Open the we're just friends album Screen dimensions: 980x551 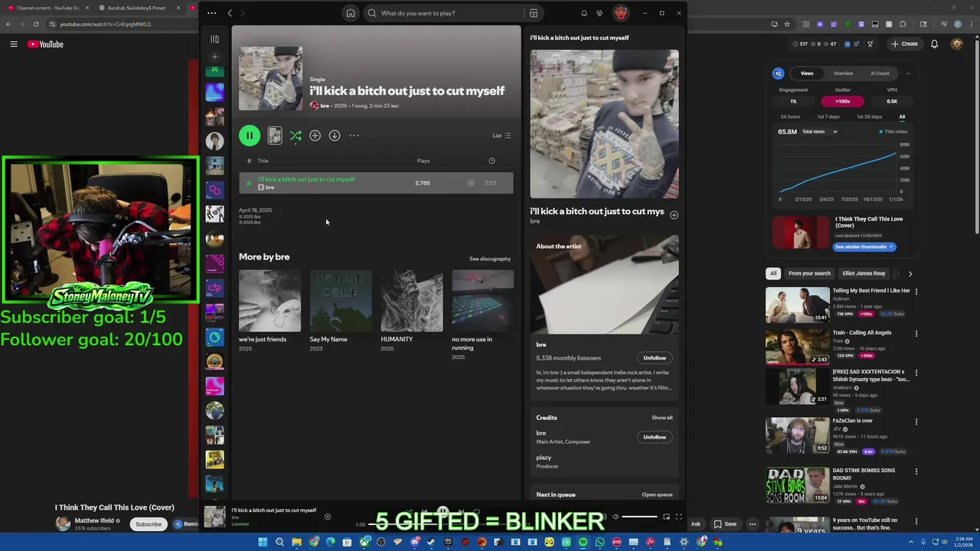269,311
